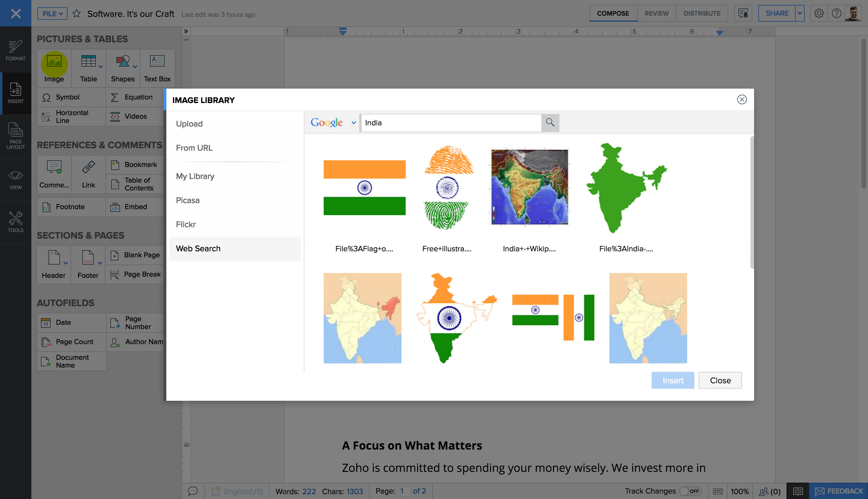Toggle the reading view book icon

point(797,491)
